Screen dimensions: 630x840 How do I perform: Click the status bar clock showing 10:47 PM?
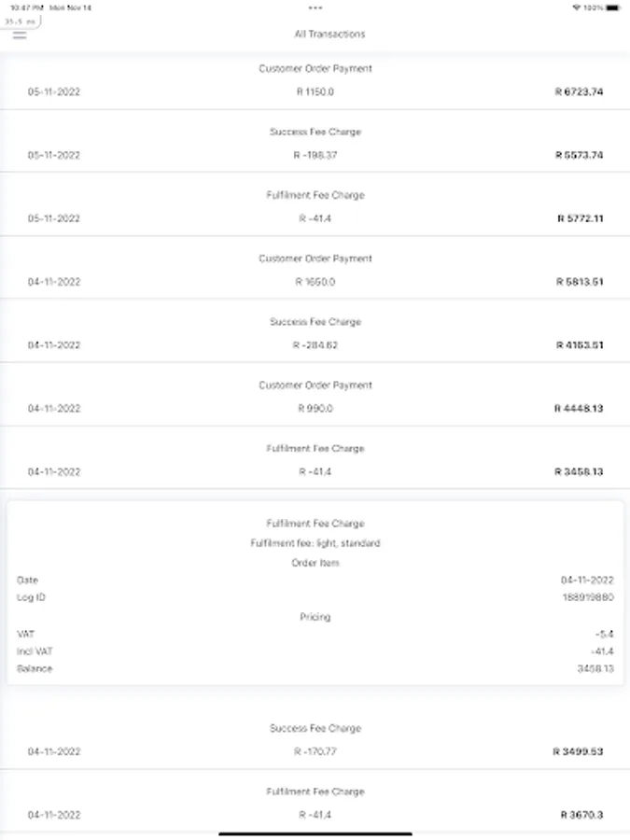point(24,7)
